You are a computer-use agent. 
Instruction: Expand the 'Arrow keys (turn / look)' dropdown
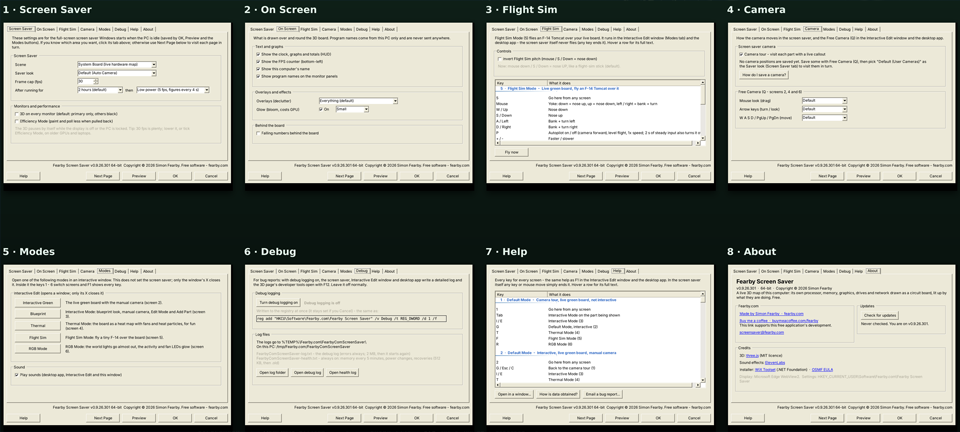pos(824,109)
